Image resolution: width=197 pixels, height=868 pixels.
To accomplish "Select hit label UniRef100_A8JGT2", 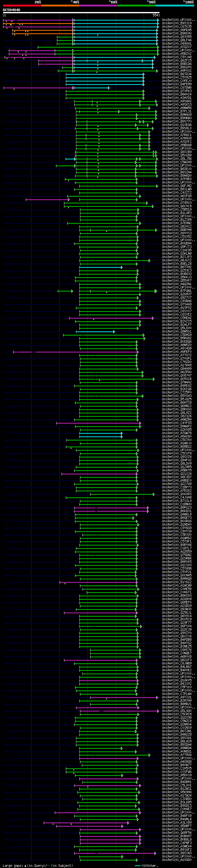I will tap(177, 260).
